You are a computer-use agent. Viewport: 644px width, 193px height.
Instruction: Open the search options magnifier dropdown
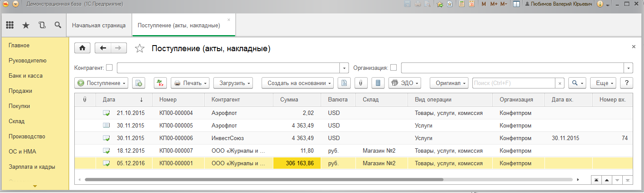(578, 83)
